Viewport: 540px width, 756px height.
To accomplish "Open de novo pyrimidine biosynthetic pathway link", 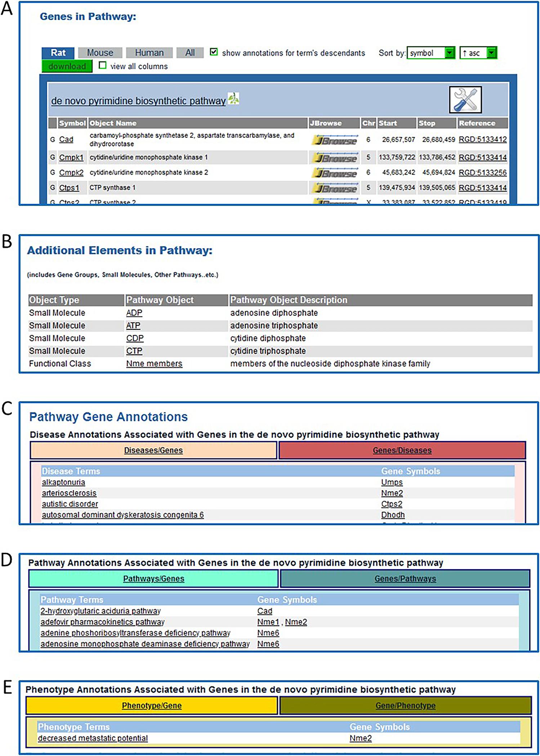I will point(138,101).
